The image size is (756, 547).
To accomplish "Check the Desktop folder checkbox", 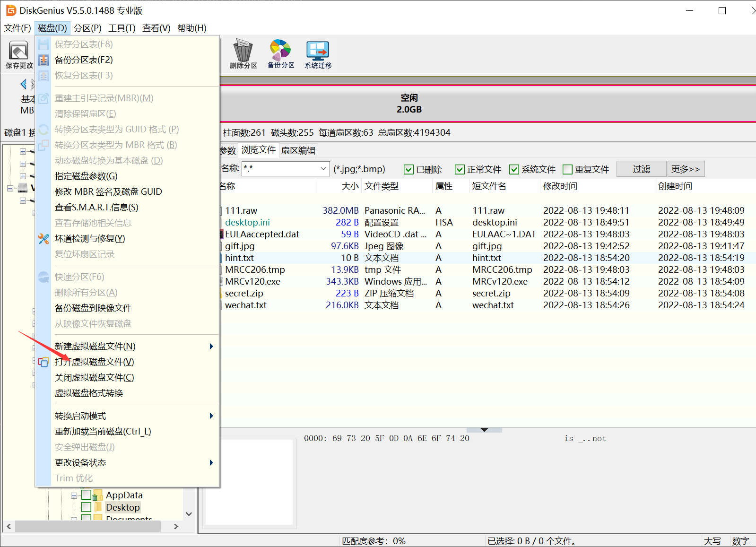I will click(x=87, y=507).
